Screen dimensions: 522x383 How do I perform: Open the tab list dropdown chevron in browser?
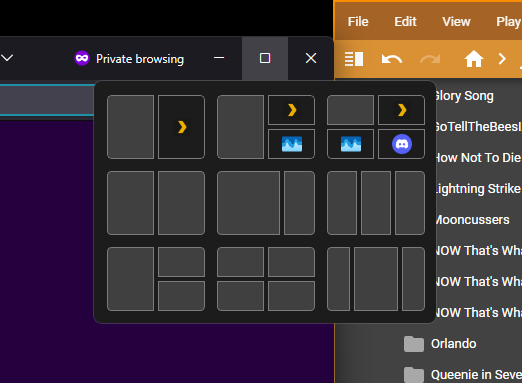7,58
